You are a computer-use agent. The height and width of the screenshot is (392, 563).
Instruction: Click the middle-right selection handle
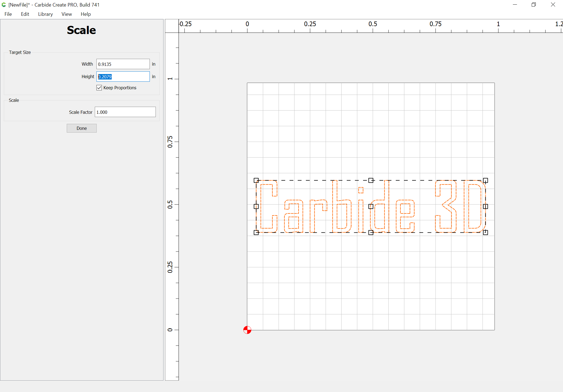point(485,206)
